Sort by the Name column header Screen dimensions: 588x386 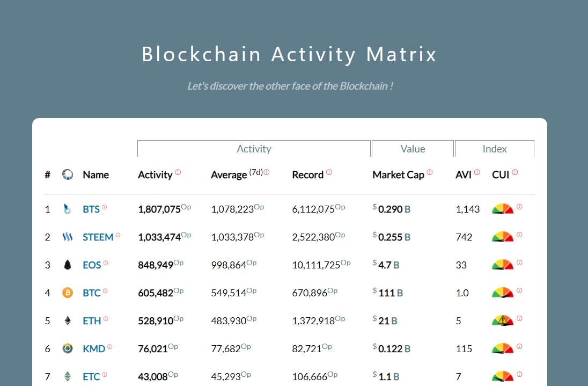(95, 175)
